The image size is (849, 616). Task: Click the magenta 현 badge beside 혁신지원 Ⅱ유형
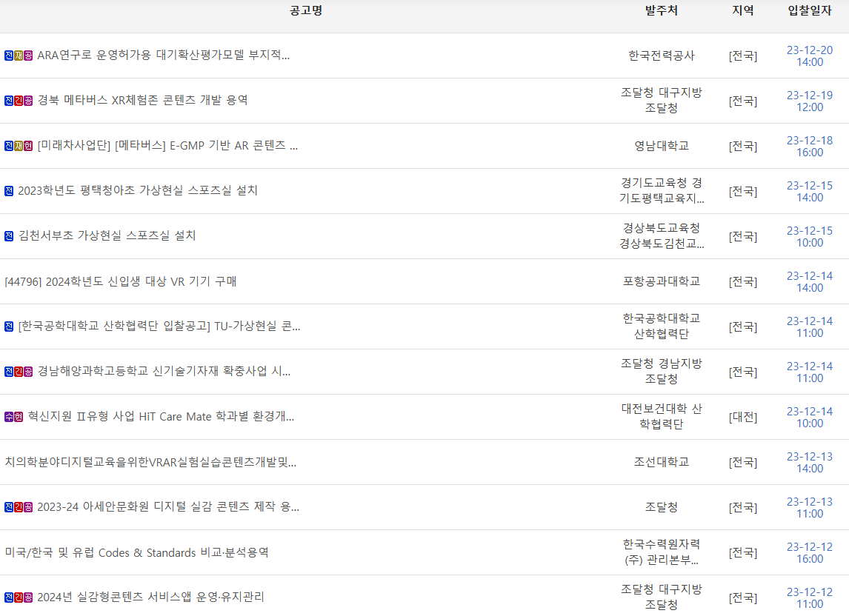pos(19,417)
